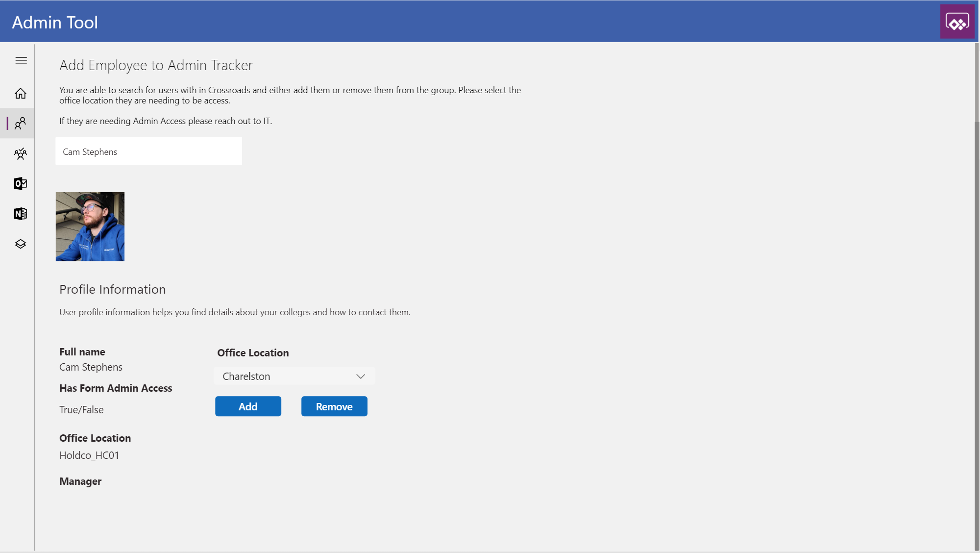Click the layers stack icon in sidebar
The image size is (980, 553).
point(21,244)
